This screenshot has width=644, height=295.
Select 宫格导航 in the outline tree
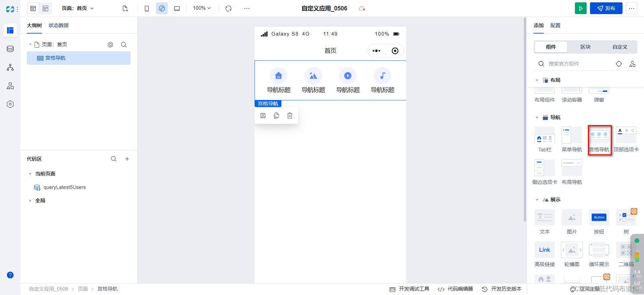pos(78,58)
